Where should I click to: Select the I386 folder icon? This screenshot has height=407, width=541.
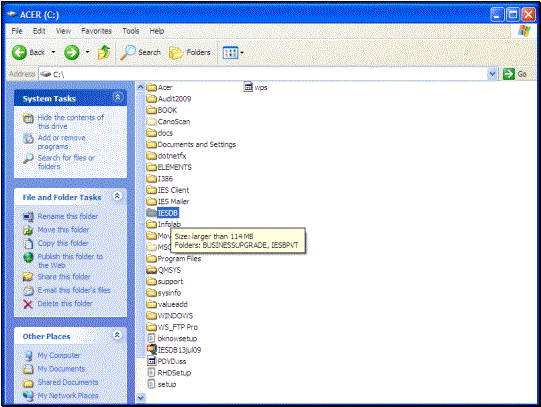point(151,178)
